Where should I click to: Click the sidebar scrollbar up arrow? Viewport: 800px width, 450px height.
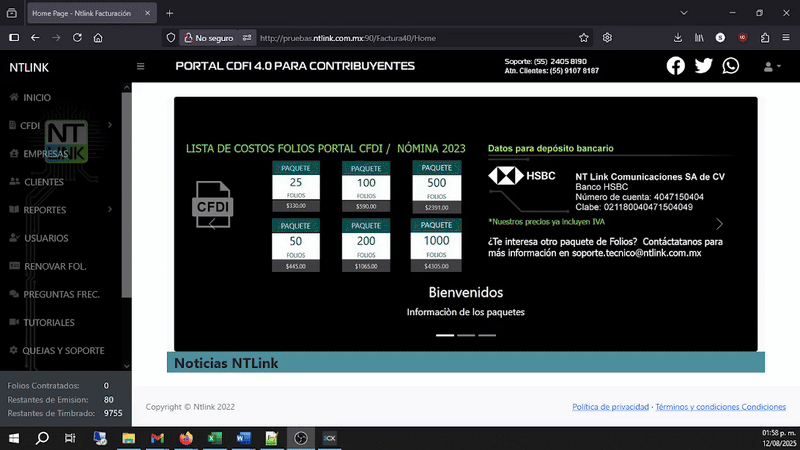[127, 88]
